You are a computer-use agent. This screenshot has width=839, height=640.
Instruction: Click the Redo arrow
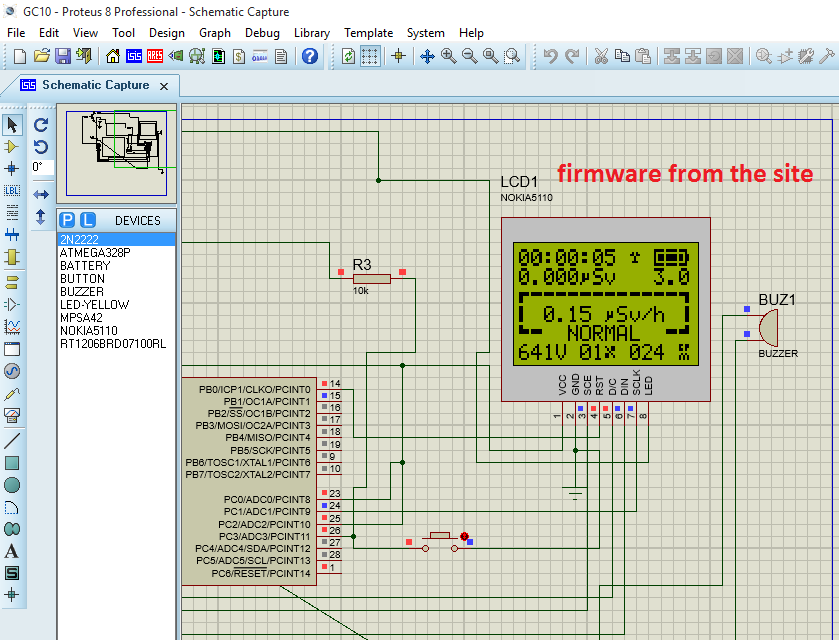[x=572, y=56]
